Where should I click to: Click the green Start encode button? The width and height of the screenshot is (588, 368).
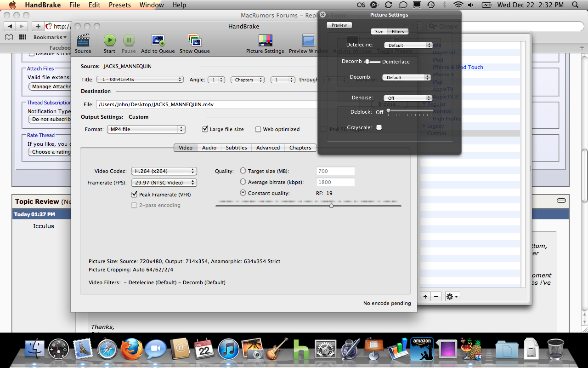point(109,40)
